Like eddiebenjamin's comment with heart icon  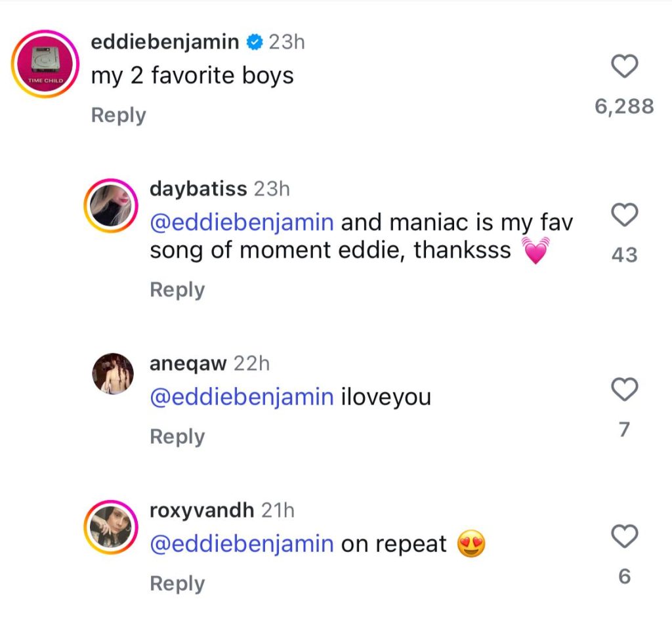tap(625, 66)
